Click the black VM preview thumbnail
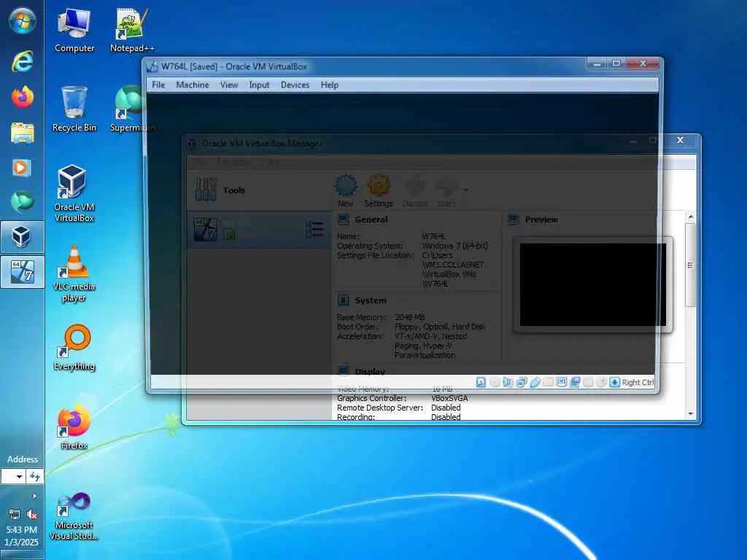The height and width of the screenshot is (560, 747). [592, 285]
